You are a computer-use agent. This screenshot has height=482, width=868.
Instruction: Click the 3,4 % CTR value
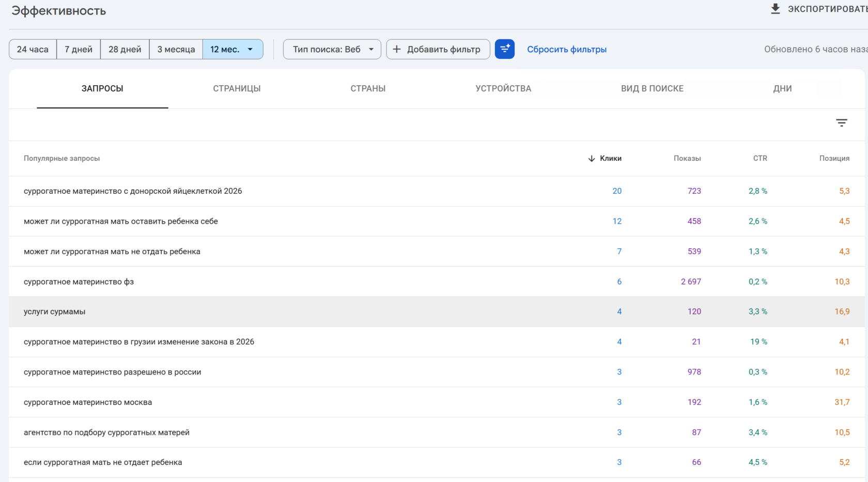pos(758,432)
